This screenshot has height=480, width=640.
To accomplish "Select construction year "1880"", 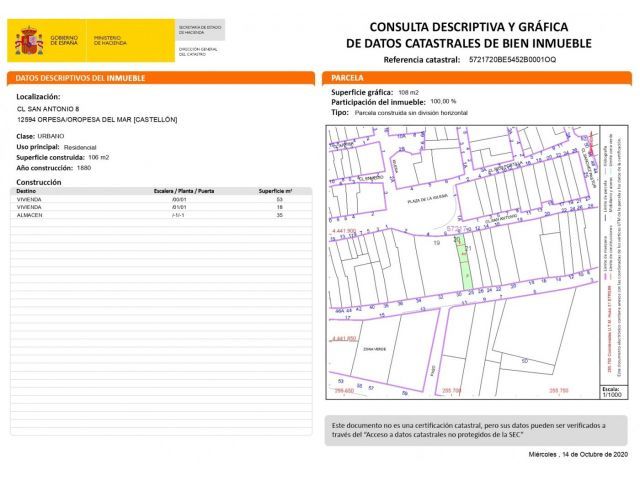I will [84, 168].
